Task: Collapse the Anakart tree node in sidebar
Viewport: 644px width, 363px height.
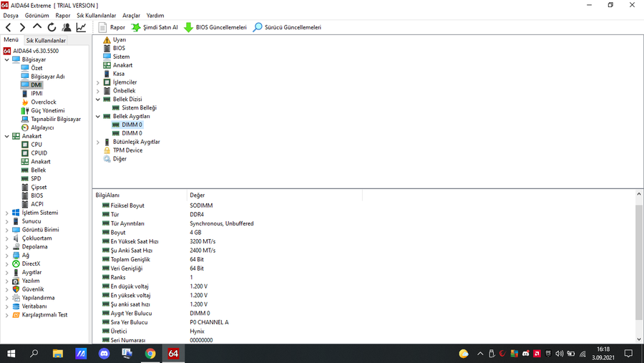Action: [6, 136]
